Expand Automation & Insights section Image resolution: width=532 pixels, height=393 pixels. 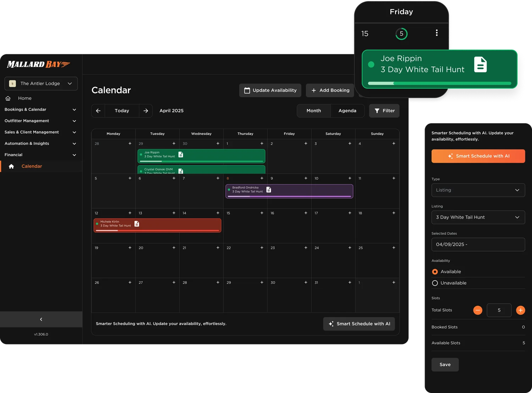point(41,144)
